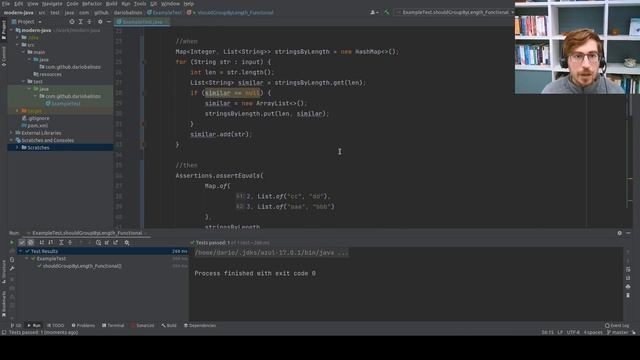Viewport: 640px width, 360px height.
Task: Click the modern-java breadcrumb
Action: pyautogui.click(x=19, y=13)
